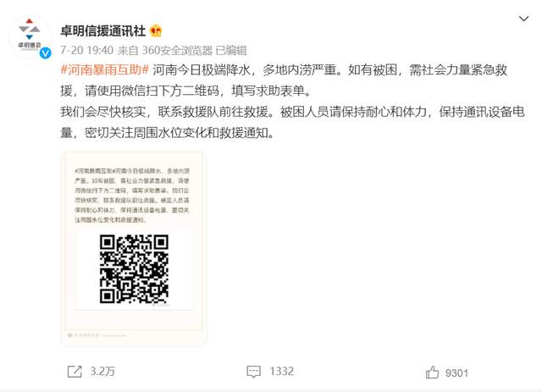Click the 已编辑 edited label
542x392 pixels.
(231, 51)
